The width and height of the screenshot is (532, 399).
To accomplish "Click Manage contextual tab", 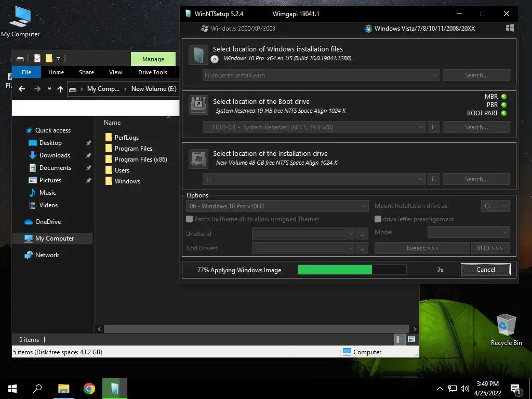I will tap(153, 59).
